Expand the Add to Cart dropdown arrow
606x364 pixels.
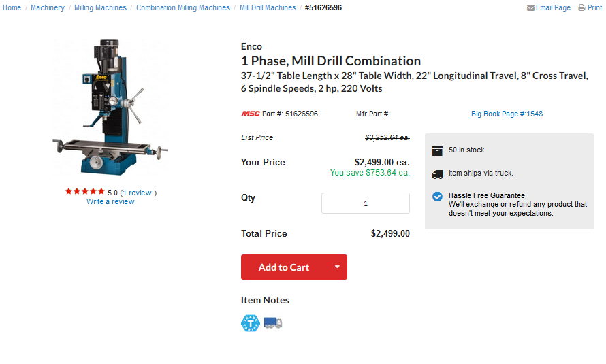point(337,267)
